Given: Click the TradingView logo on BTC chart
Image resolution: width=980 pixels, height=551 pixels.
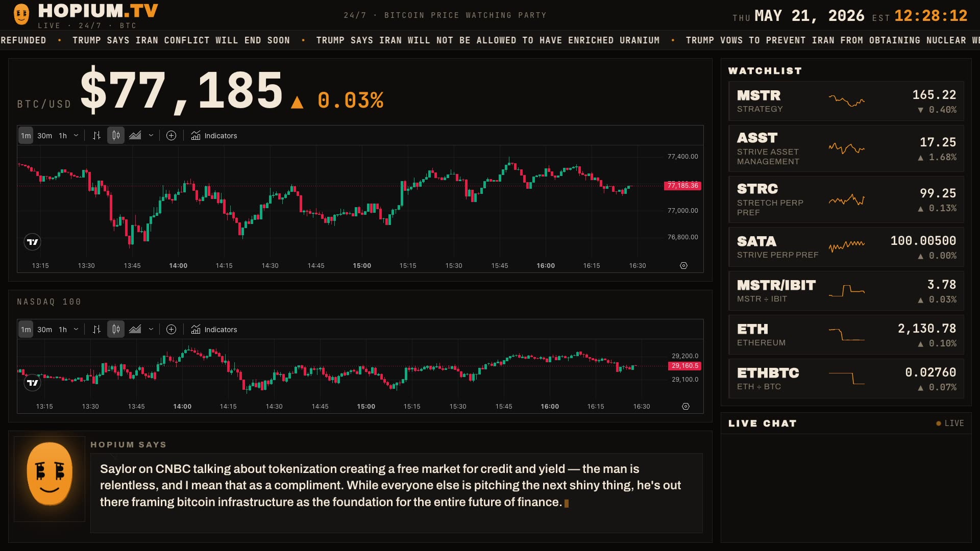Looking at the screenshot, I should (33, 242).
